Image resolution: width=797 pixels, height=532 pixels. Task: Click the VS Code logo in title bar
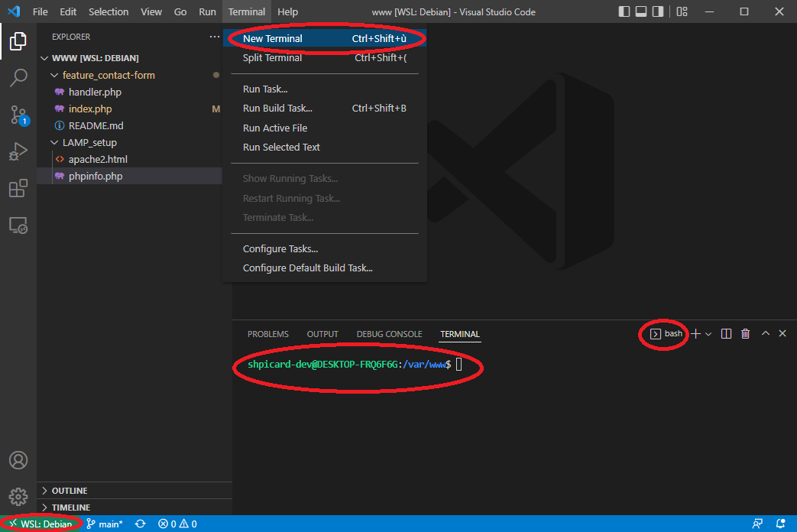pos(15,11)
